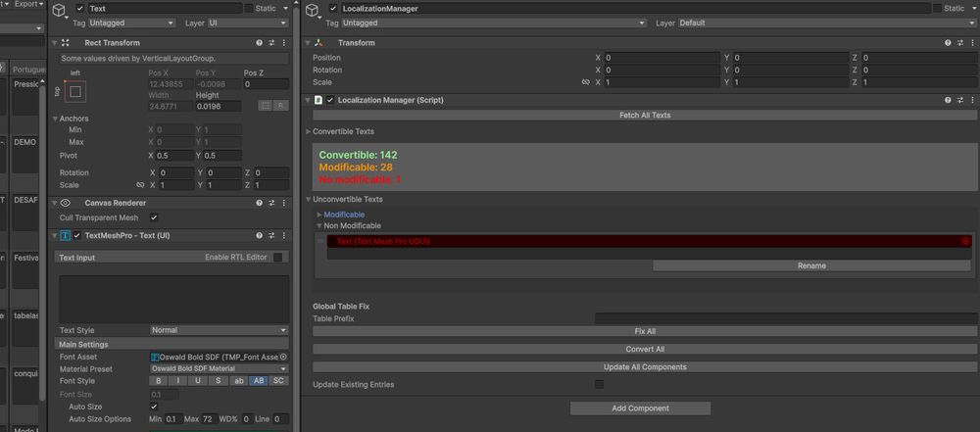Check Update Existing Entries box
This screenshot has width=980, height=432.
(600, 384)
